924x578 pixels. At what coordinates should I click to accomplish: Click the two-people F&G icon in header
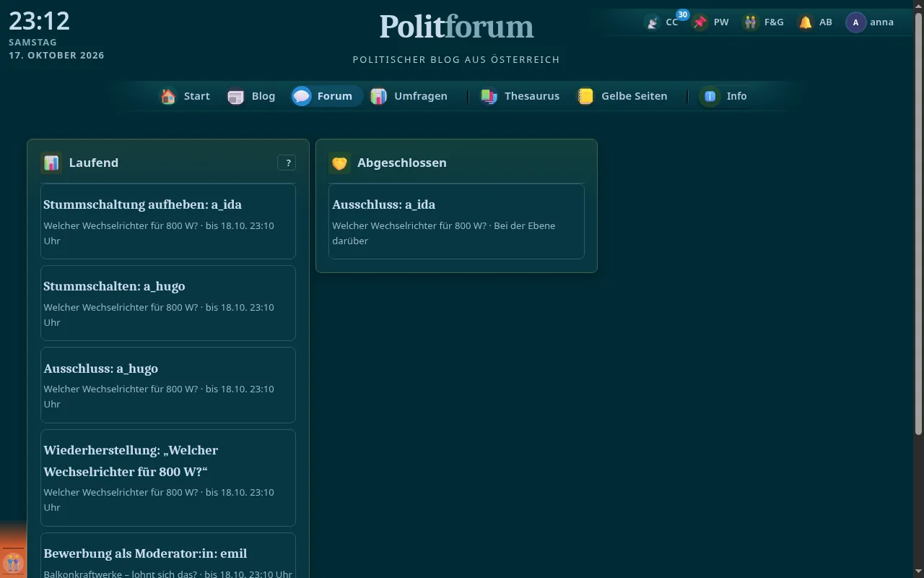[x=751, y=22]
